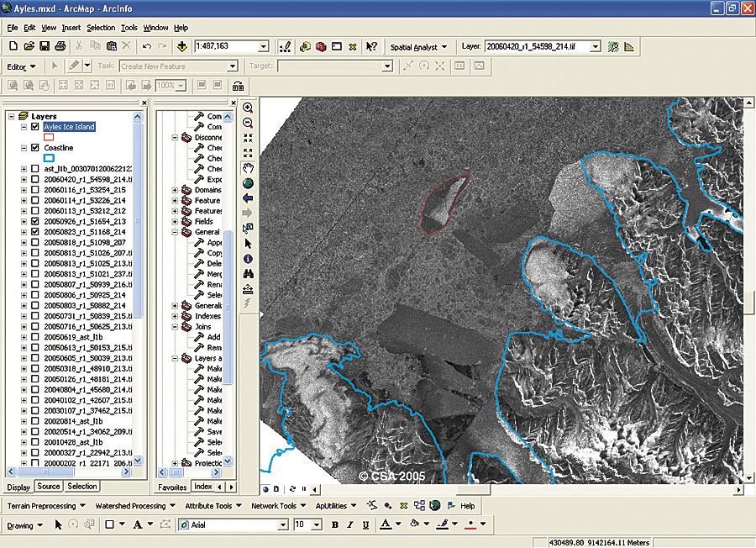Open the Editor dropdown menu

click(21, 66)
